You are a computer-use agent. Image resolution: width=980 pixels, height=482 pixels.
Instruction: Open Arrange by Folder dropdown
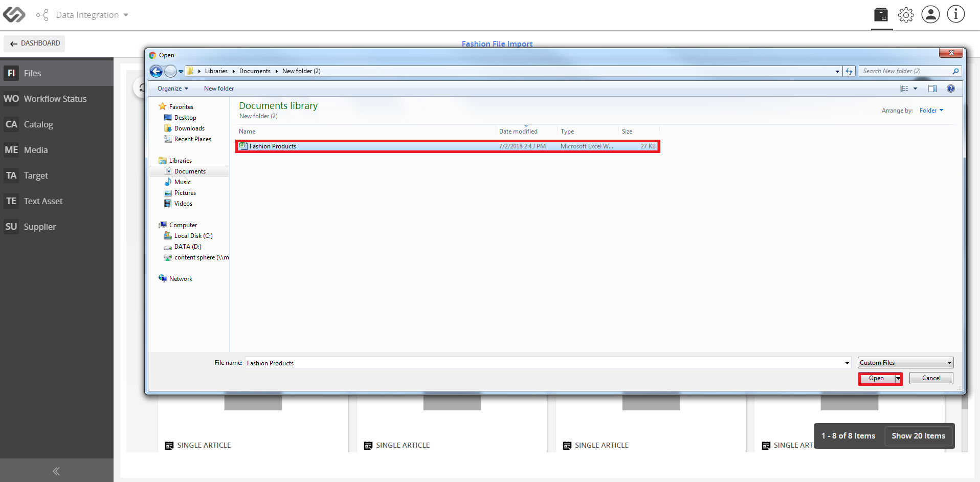931,111
